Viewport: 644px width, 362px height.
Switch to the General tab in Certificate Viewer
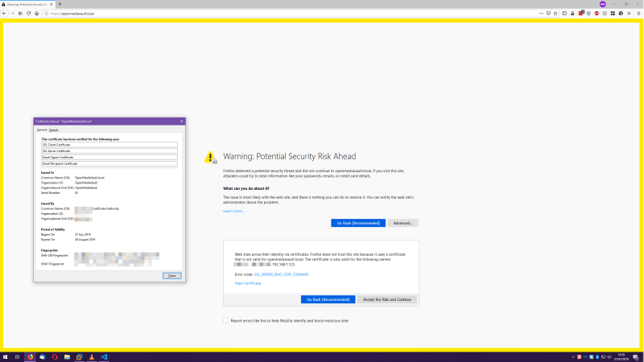pyautogui.click(x=42, y=130)
